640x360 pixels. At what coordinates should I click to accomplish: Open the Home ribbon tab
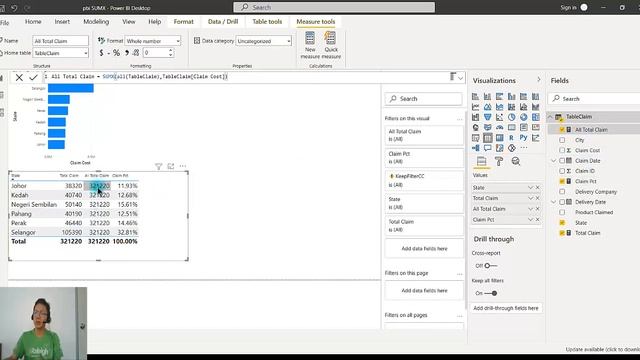click(33, 22)
